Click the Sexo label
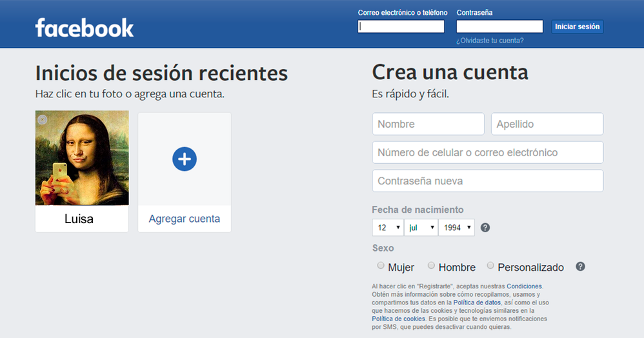Image resolution: width=644 pixels, height=338 pixels. (383, 248)
